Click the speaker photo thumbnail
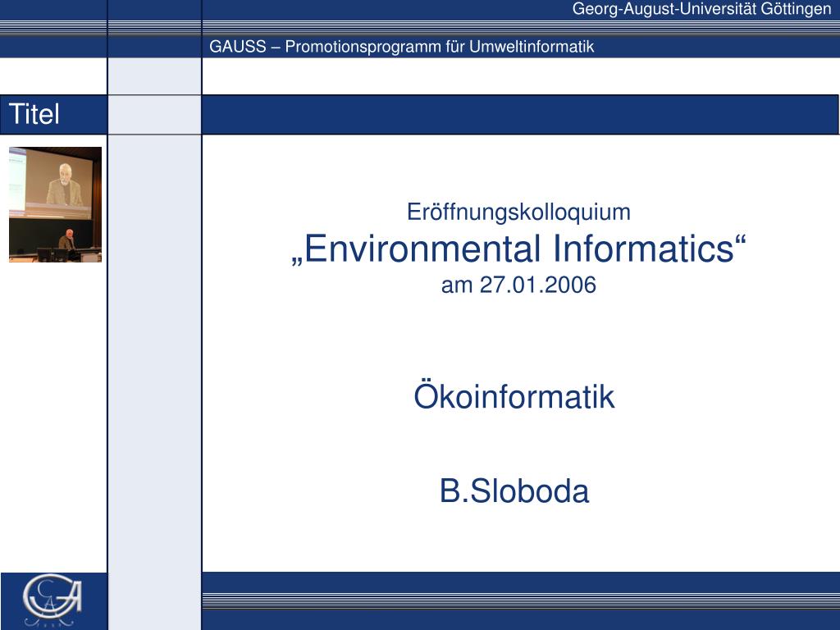Screen dimensions: 840x630 [55, 204]
